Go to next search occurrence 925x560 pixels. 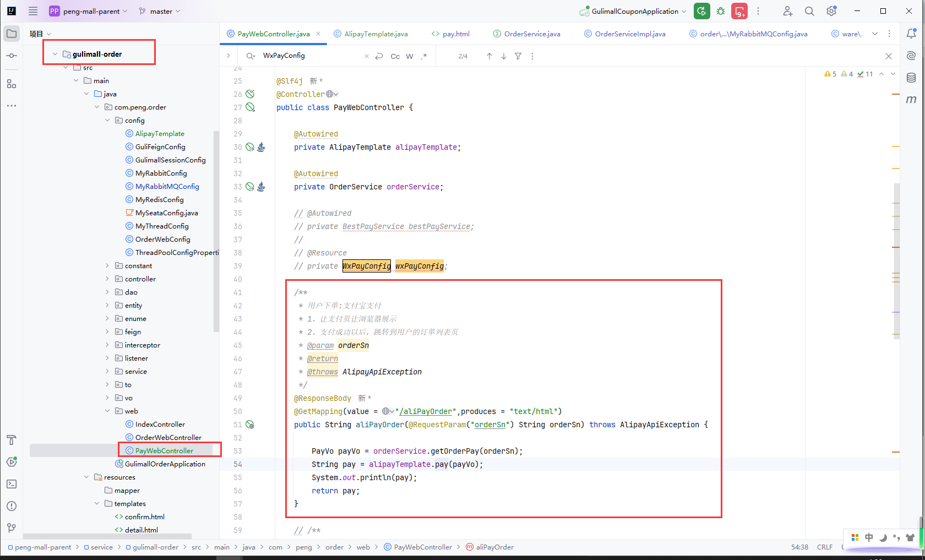[x=504, y=56]
